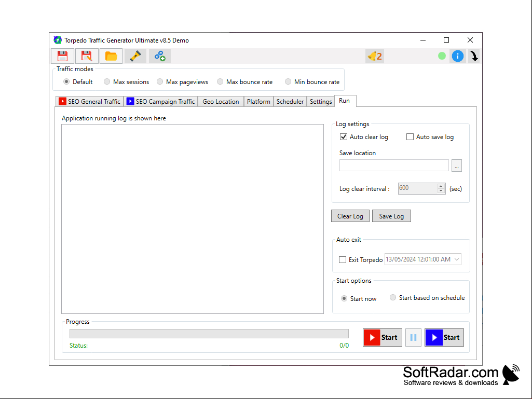This screenshot has height=399, width=532.
Task: Switch to the Settings tab
Action: tap(321, 102)
